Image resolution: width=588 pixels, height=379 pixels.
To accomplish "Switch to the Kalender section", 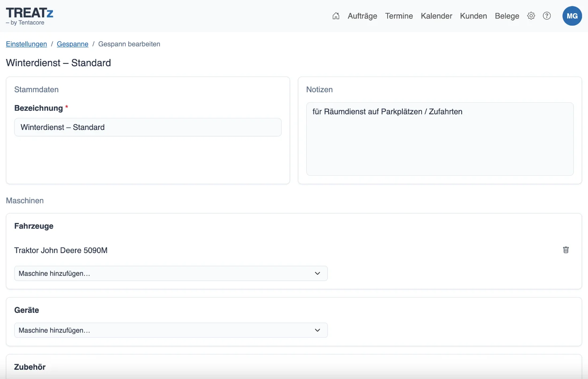I will click(x=436, y=16).
